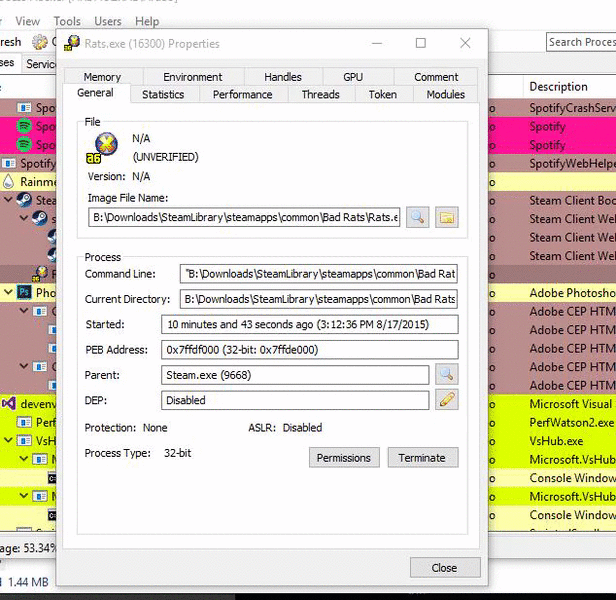
Task: Maximize the Rats.exe properties window
Action: [421, 43]
